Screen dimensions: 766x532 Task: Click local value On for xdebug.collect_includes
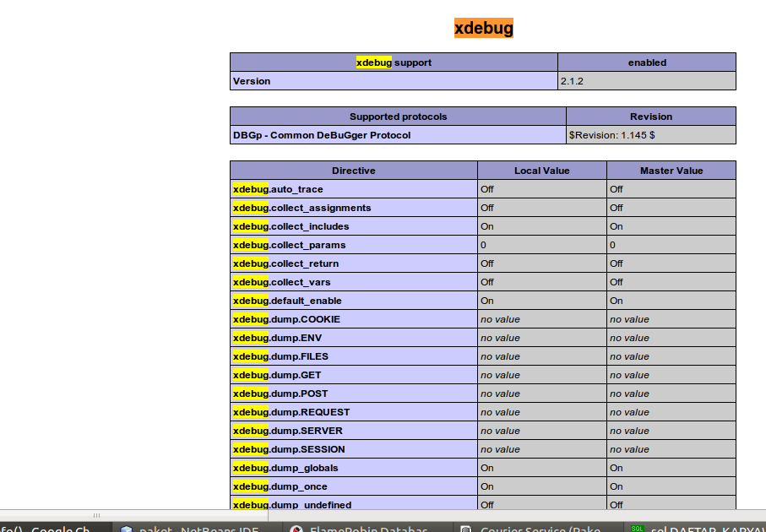coord(541,226)
